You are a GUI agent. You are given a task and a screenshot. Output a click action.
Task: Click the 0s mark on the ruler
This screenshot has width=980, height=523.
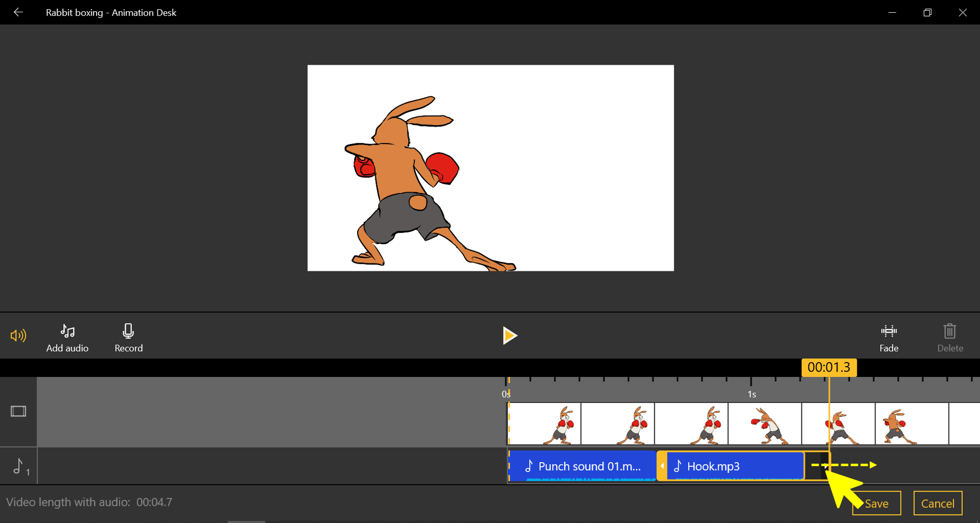click(x=506, y=394)
